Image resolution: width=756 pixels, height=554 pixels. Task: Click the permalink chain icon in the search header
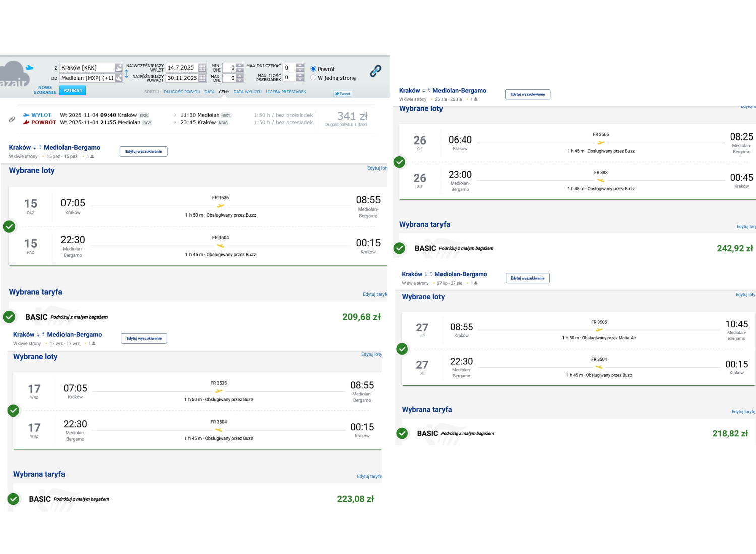click(375, 71)
